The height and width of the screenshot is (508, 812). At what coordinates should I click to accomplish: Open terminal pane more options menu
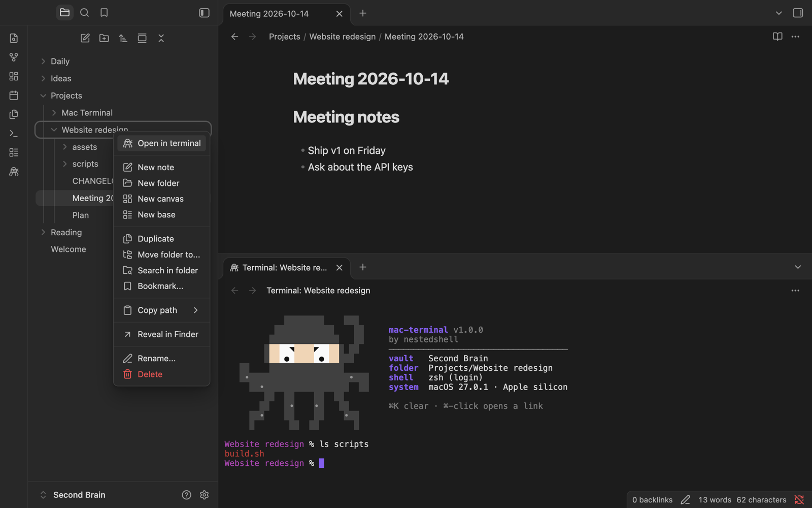[795, 291]
